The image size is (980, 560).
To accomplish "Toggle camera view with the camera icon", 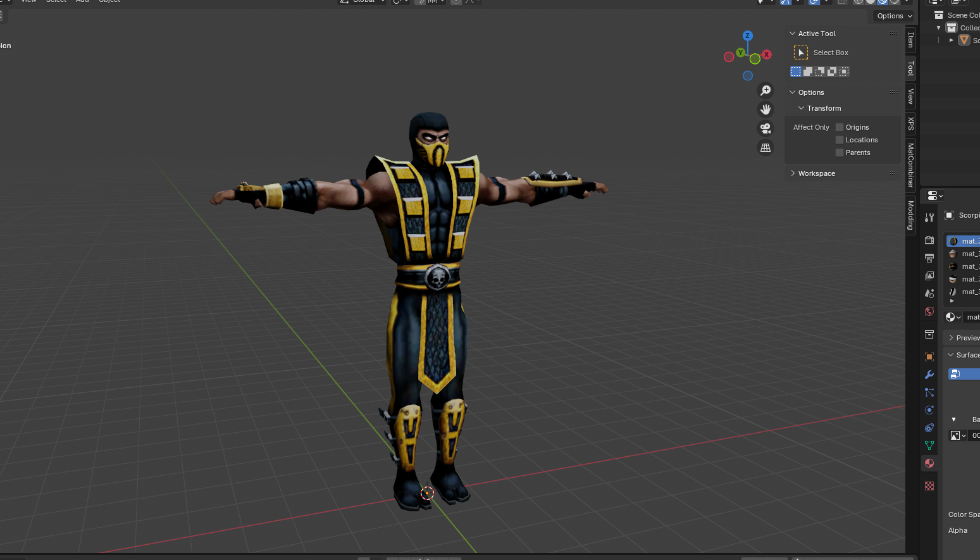I will point(766,128).
